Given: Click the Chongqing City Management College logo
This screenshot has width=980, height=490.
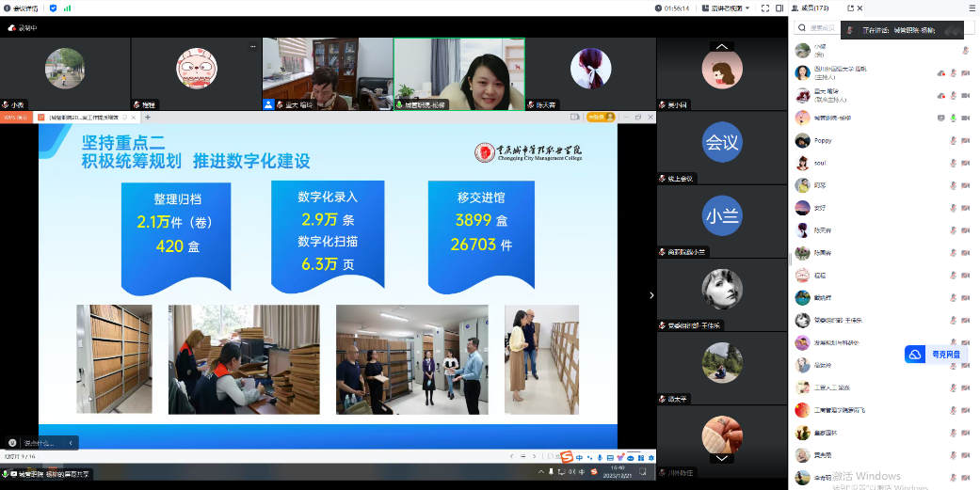Looking at the screenshot, I should pos(528,152).
